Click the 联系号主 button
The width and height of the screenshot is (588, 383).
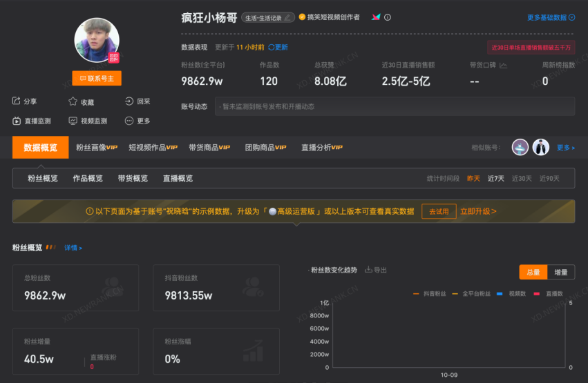click(x=97, y=79)
